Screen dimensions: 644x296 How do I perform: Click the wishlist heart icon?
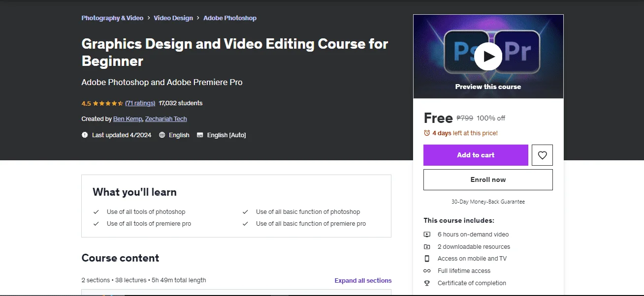tap(542, 155)
